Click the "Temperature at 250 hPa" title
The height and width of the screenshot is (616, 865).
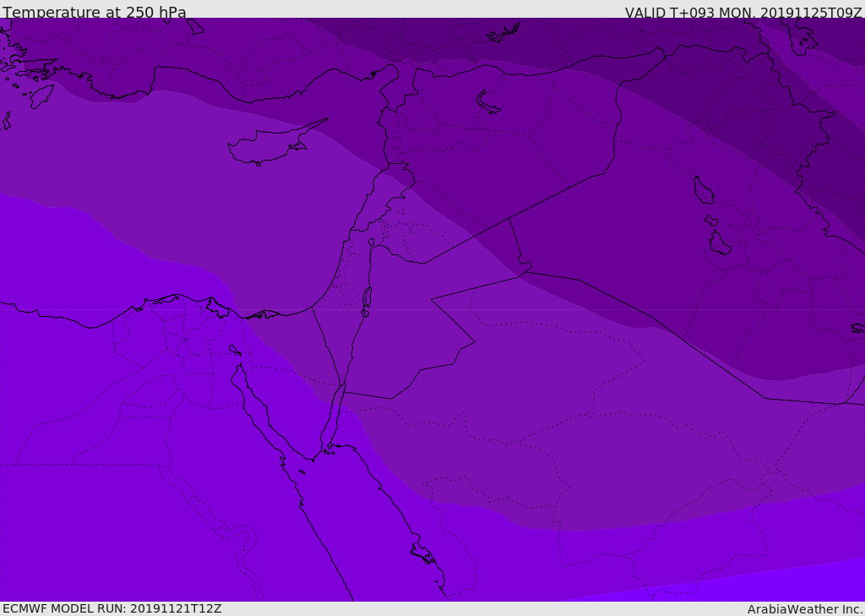[x=95, y=13]
